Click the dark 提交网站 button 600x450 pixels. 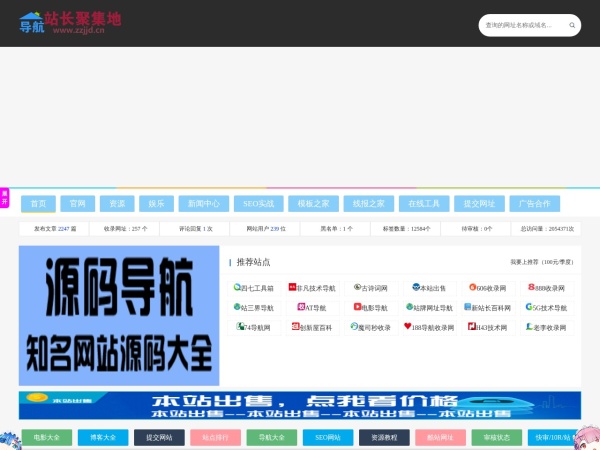click(x=159, y=437)
